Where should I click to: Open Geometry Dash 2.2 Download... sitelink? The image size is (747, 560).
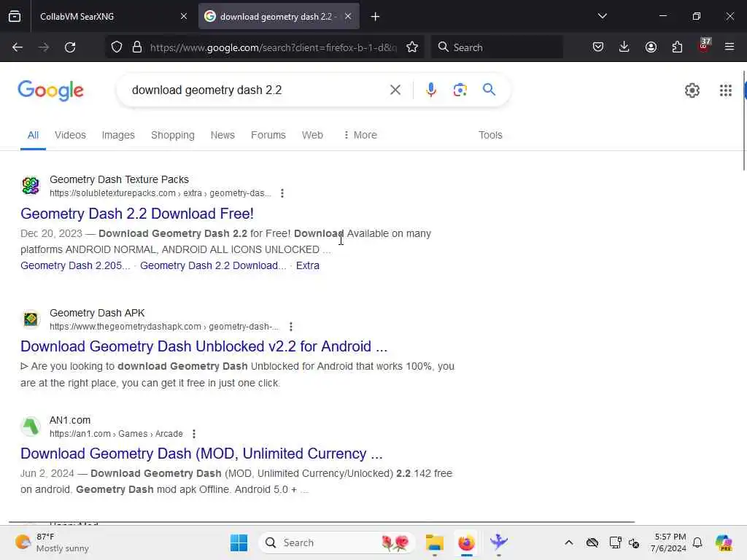click(213, 265)
